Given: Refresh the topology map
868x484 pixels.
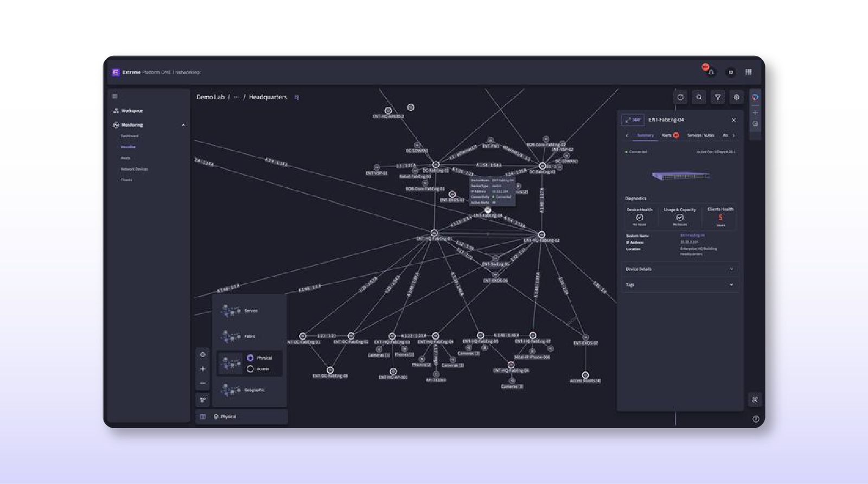Looking at the screenshot, I should (680, 97).
